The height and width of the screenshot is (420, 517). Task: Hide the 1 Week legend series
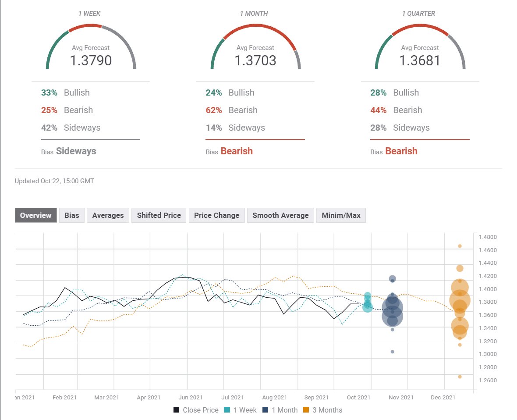tap(240, 410)
